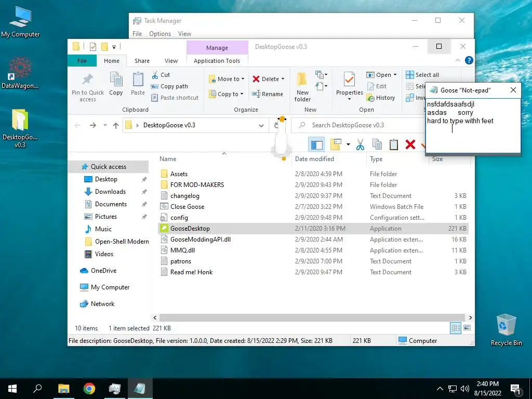Select the DataWagon desktop shortcut
This screenshot has height=399, width=532.
point(20,73)
